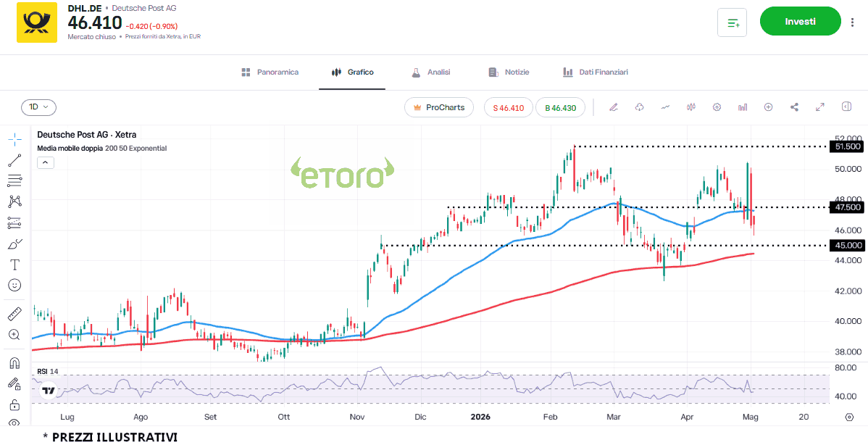The width and height of the screenshot is (868, 445).
Task: Click the share chart icon
Action: (x=794, y=107)
